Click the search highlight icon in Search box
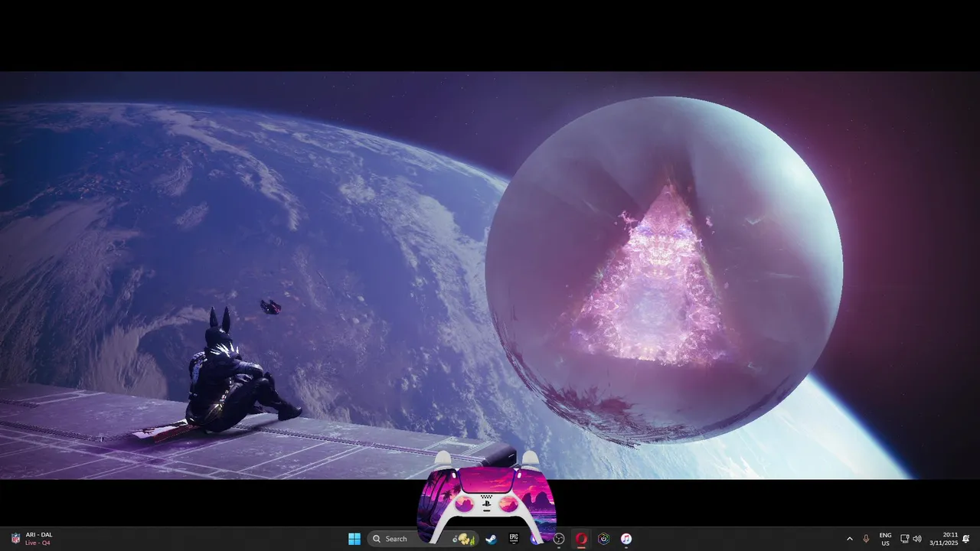This screenshot has height=551, width=980. coord(464,539)
